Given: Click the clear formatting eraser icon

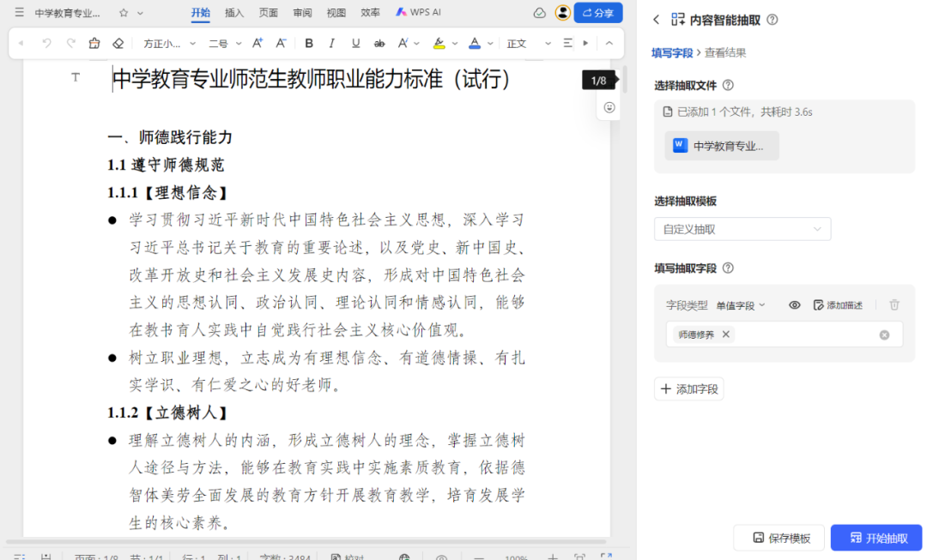Looking at the screenshot, I should point(118,43).
